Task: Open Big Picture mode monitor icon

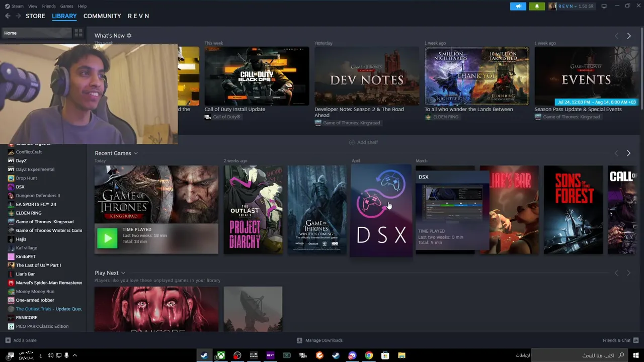Action: pyautogui.click(x=604, y=6)
